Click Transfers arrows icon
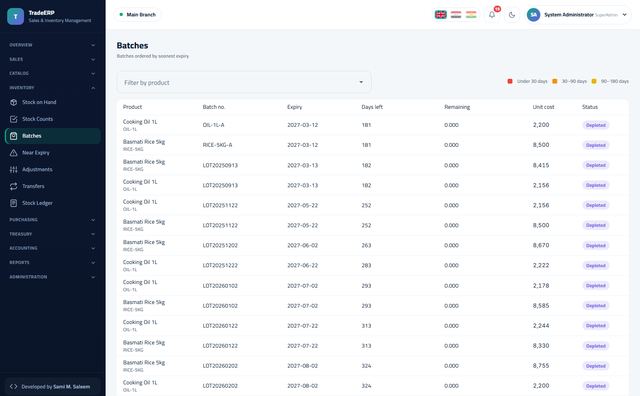This screenshot has height=396, width=640. (x=13, y=186)
